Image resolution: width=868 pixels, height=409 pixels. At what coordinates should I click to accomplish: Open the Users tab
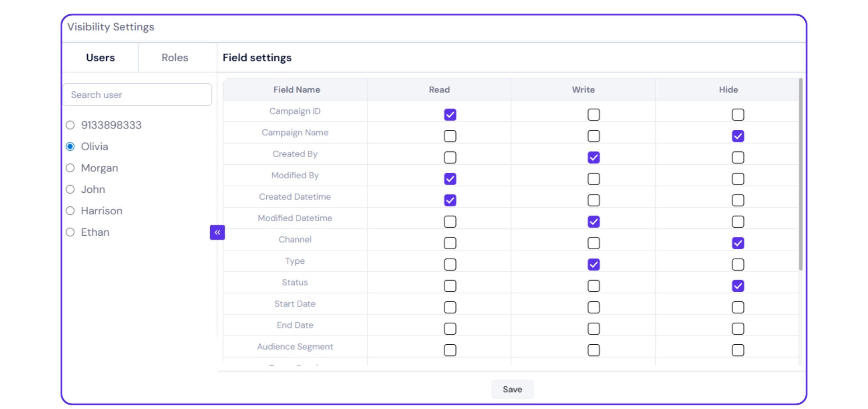[x=100, y=58]
